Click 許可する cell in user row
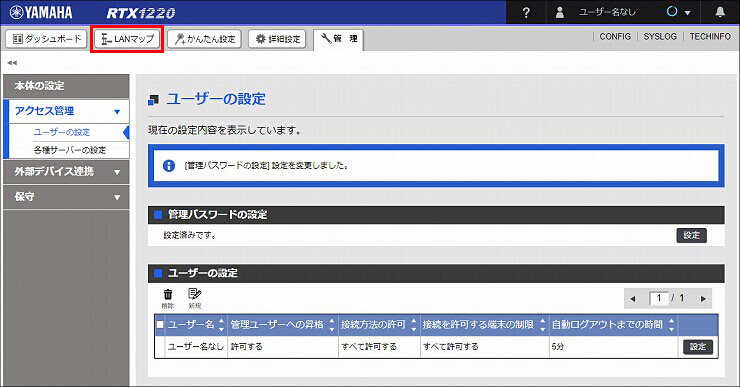 283,347
